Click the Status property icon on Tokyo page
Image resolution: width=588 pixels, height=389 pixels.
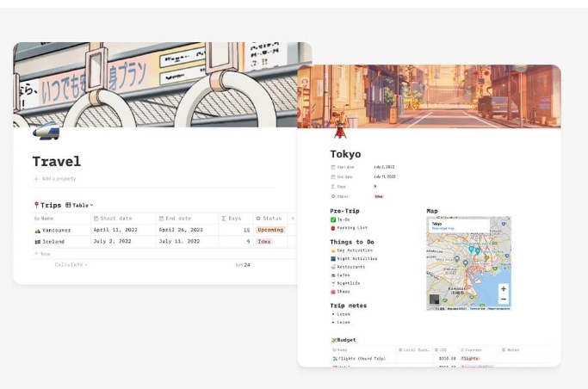coord(332,196)
